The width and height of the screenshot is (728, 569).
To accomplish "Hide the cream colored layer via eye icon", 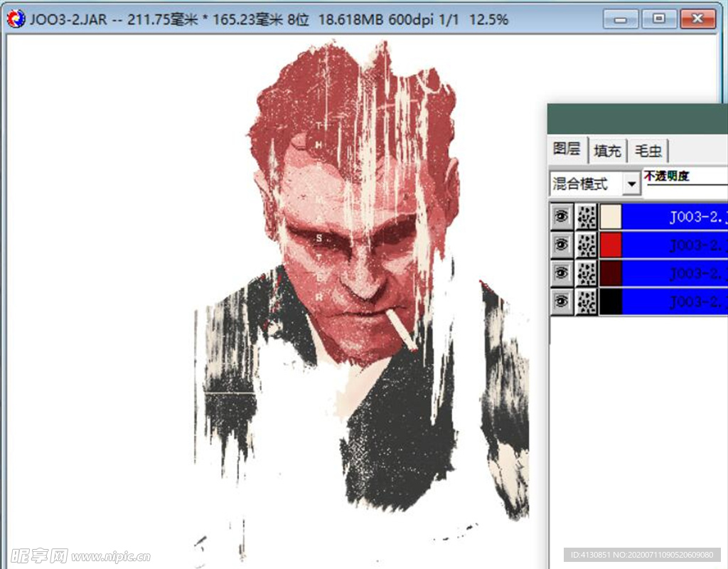I will pyautogui.click(x=562, y=217).
